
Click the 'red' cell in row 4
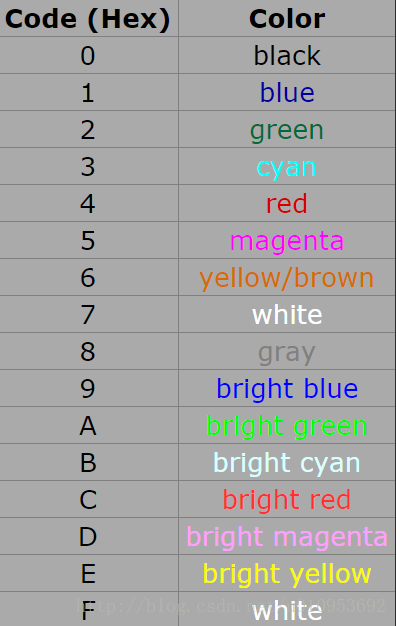(x=287, y=203)
